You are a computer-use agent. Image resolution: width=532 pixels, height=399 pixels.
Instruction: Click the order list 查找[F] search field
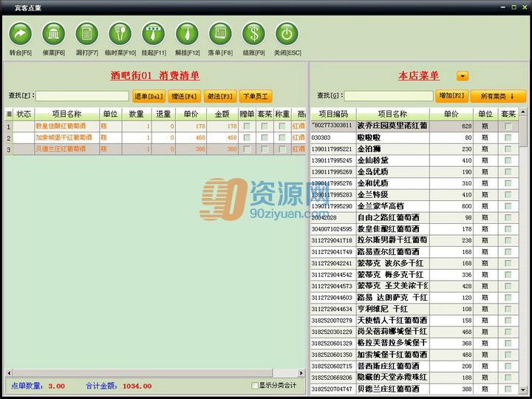click(x=82, y=96)
